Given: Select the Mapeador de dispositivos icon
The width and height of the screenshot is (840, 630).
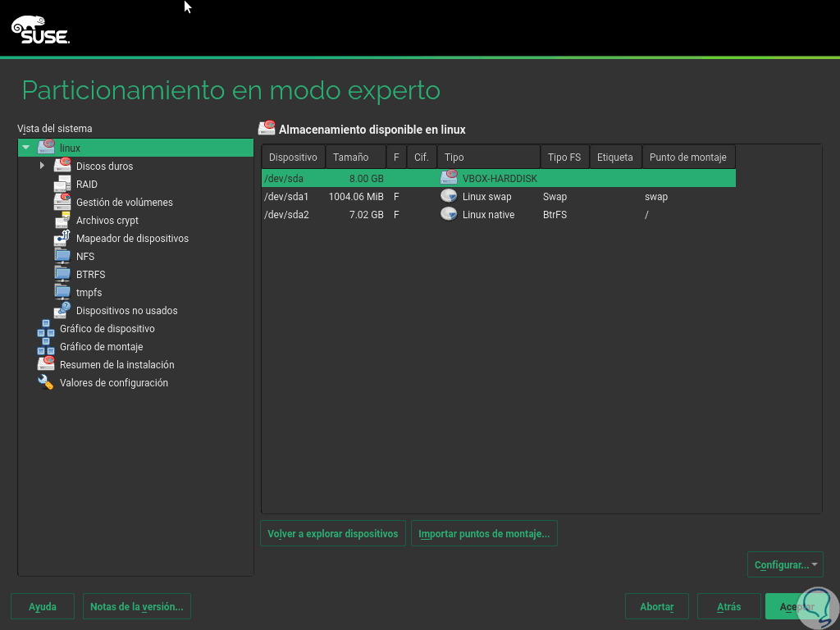Looking at the screenshot, I should 62,238.
